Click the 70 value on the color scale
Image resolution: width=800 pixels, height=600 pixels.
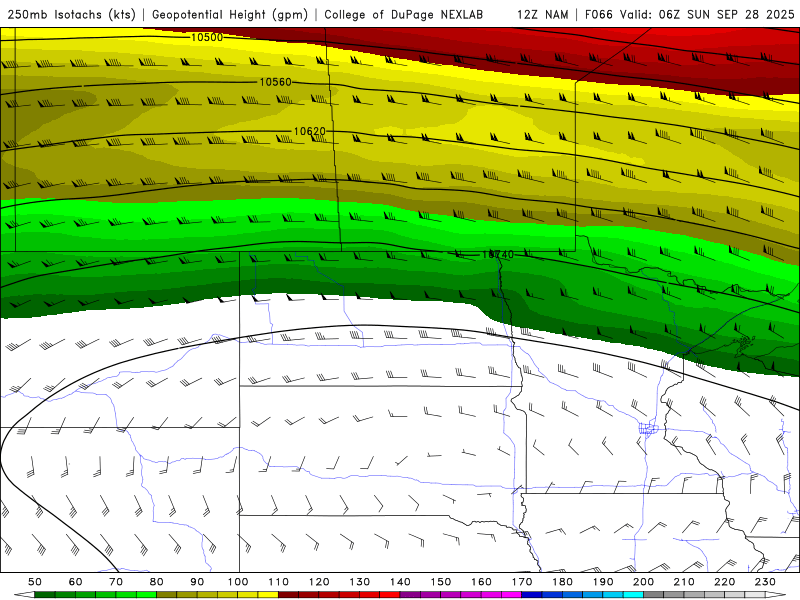click(x=116, y=582)
